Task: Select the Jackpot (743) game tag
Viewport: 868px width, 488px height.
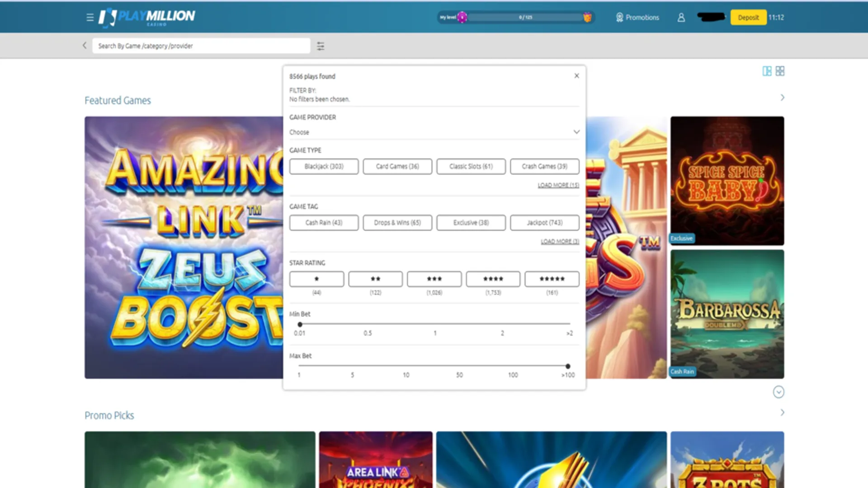Action: tap(545, 223)
